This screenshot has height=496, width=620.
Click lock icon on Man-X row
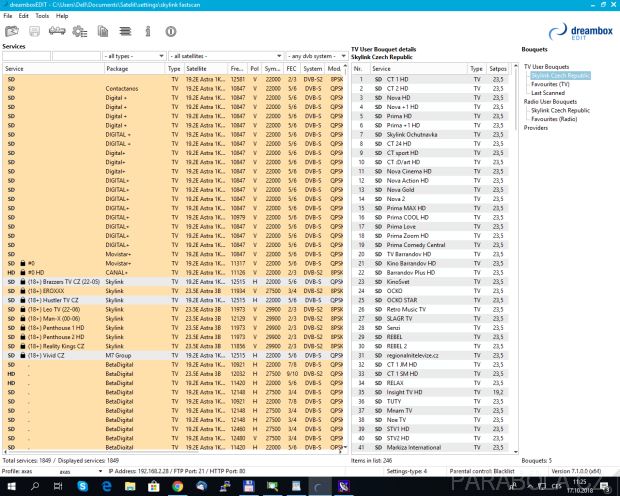pos(23,318)
